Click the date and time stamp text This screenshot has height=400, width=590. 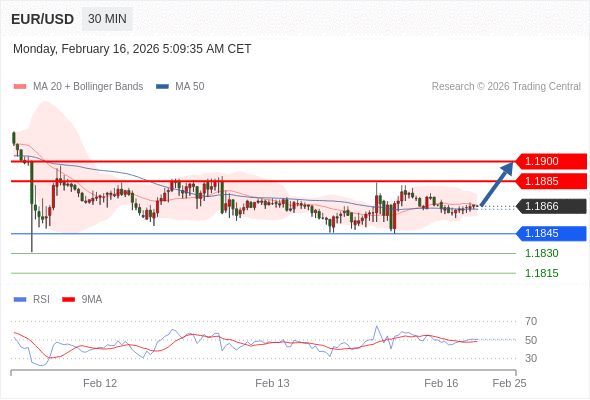132,49
